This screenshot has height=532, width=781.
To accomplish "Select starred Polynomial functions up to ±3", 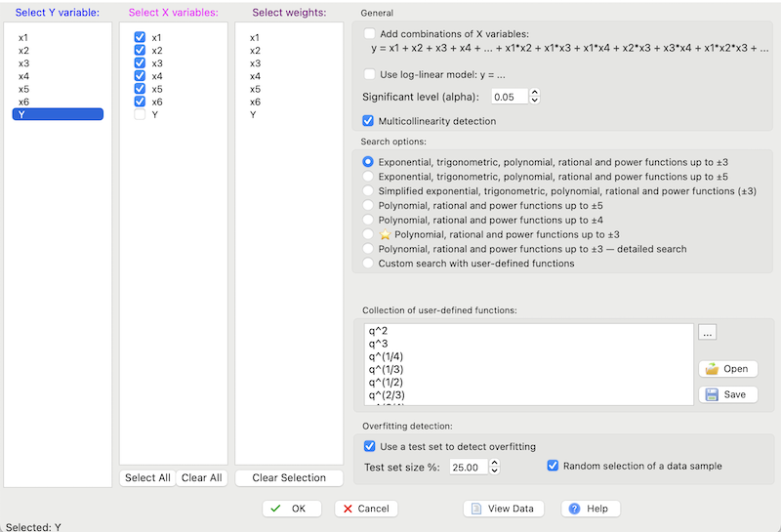I will point(368,234).
